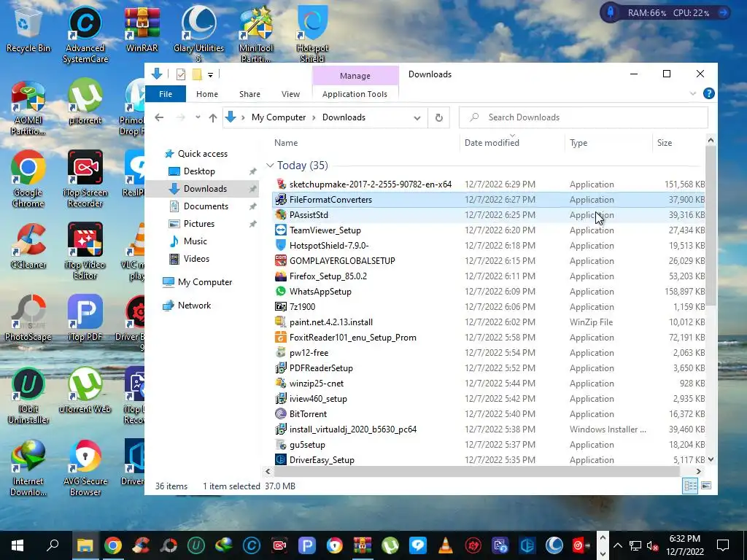
Task: Sort by Date modified column header
Action: point(492,143)
